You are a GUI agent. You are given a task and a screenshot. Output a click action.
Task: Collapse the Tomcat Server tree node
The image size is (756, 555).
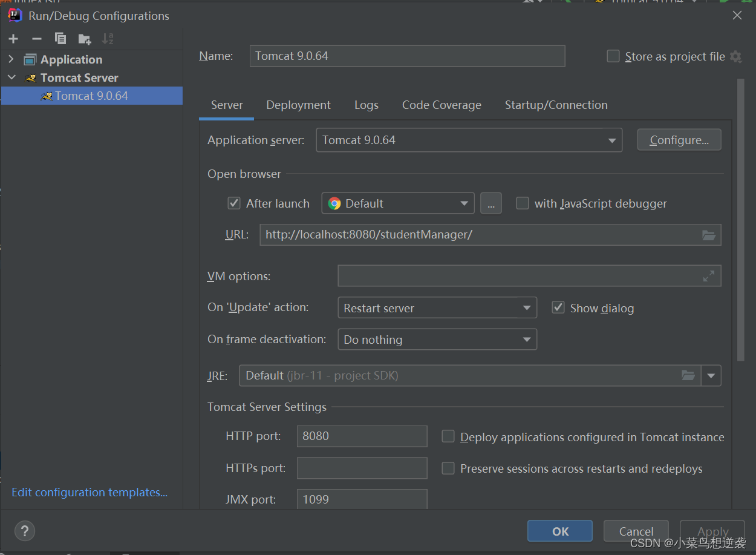(11, 77)
